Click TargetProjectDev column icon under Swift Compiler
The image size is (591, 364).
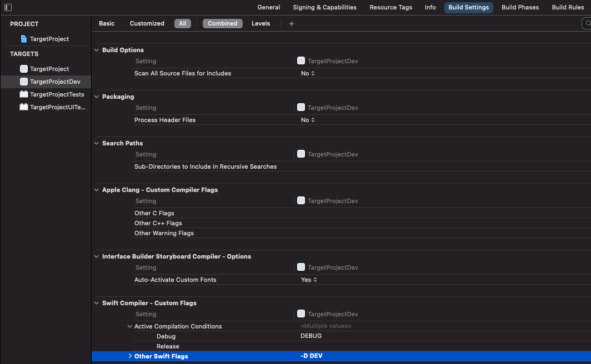301,314
